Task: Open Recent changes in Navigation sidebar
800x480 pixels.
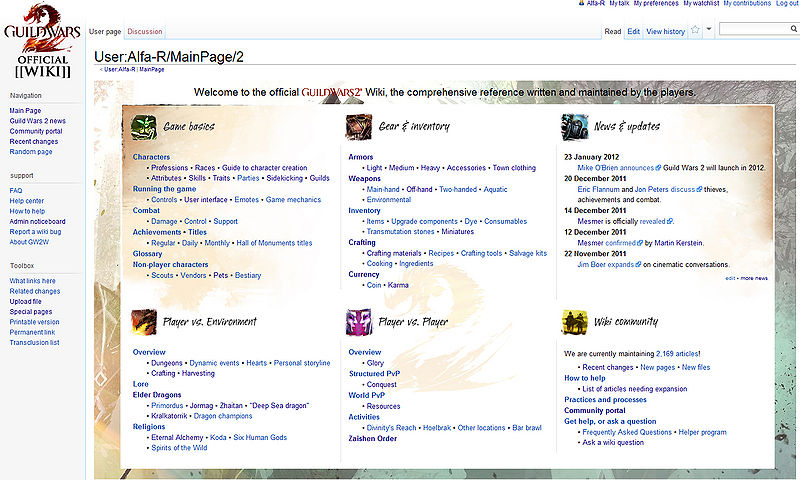Action: [34, 141]
